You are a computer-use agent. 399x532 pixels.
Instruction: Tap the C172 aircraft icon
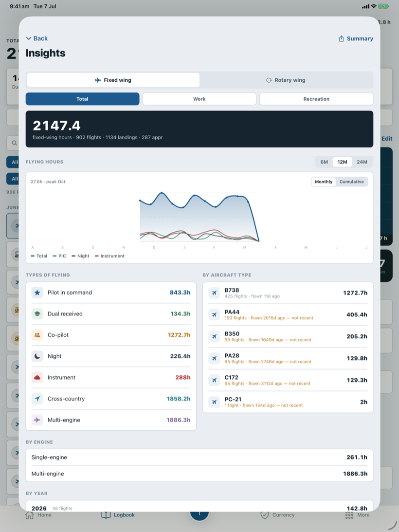coord(214,380)
